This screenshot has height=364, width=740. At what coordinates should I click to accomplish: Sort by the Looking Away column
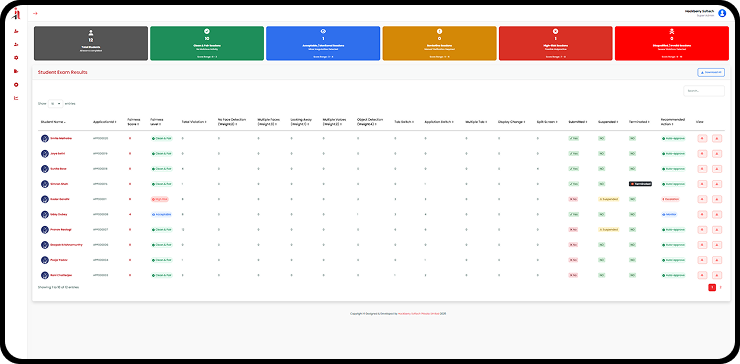(x=300, y=122)
